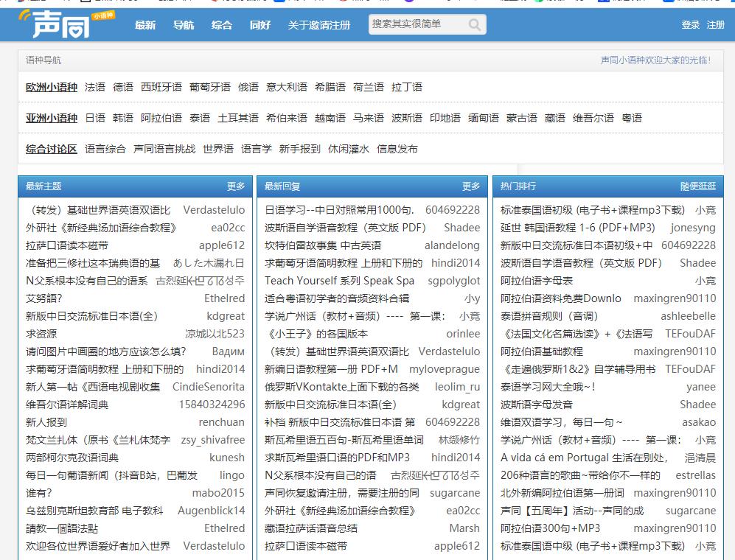
Task: Open the 导航 navigation menu
Action: coord(183,24)
